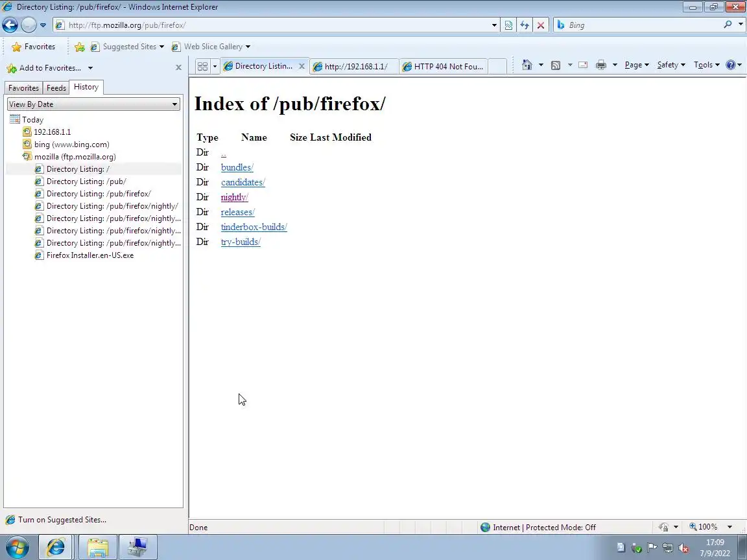Expand bing (www.bing.com) history folder
The height and width of the screenshot is (560, 747).
click(66, 145)
